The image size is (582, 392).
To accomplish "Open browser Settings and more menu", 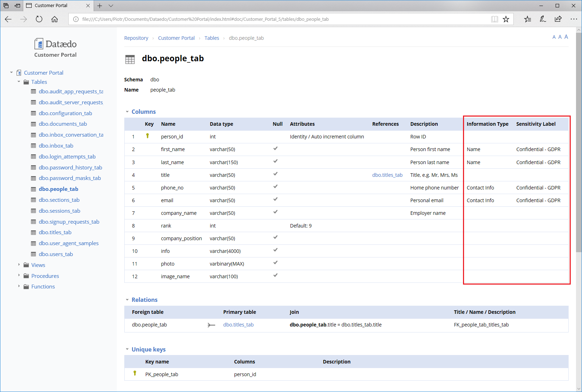I will click(574, 19).
